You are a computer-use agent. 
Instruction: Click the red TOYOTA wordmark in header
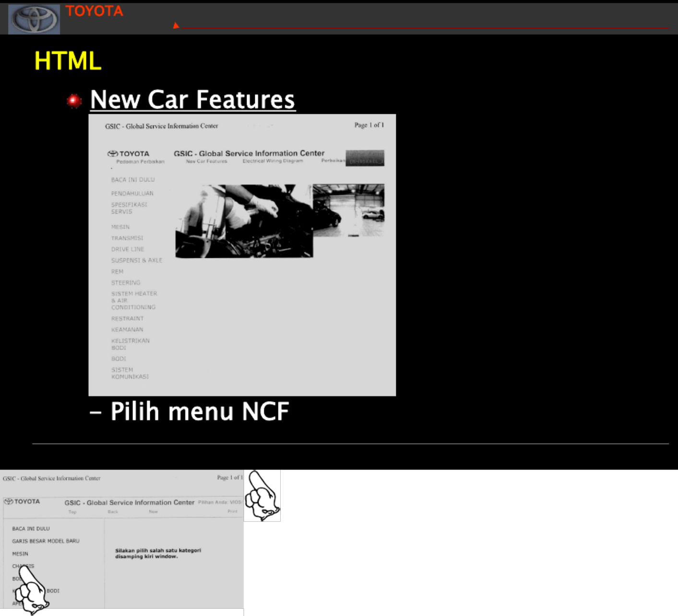(x=94, y=11)
